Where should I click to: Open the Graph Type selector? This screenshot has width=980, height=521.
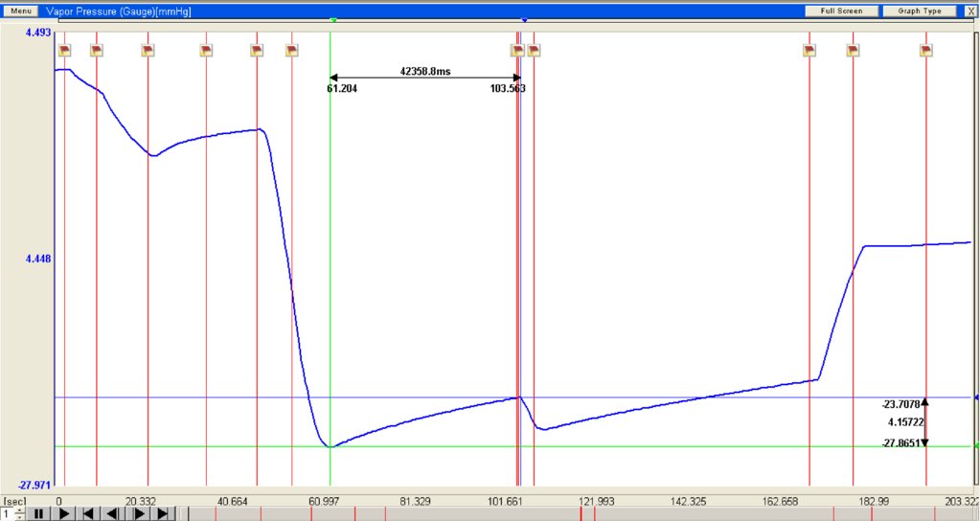tap(920, 11)
